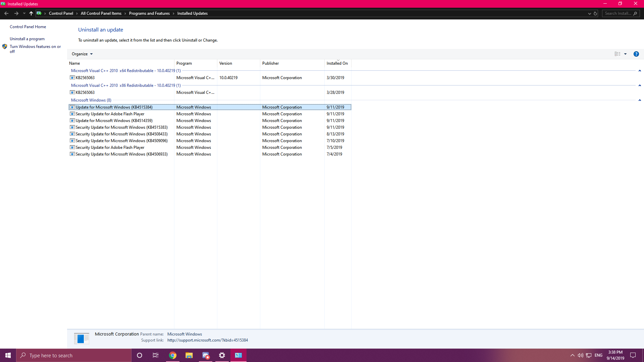Expand the address bar history dropdown
Viewport: 644px width, 362px height.
click(x=589, y=13)
